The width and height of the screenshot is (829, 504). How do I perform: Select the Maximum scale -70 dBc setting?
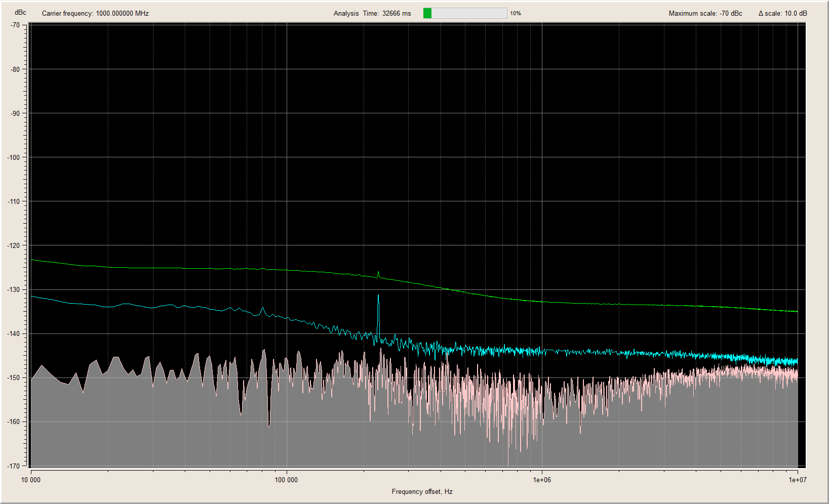tap(705, 13)
